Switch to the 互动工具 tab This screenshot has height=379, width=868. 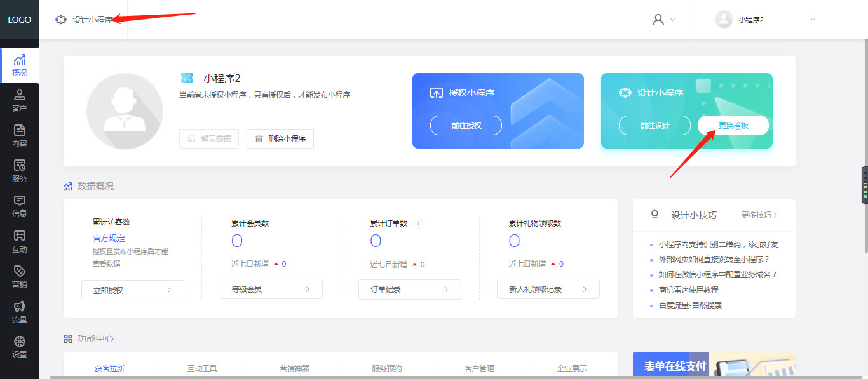coord(202,368)
